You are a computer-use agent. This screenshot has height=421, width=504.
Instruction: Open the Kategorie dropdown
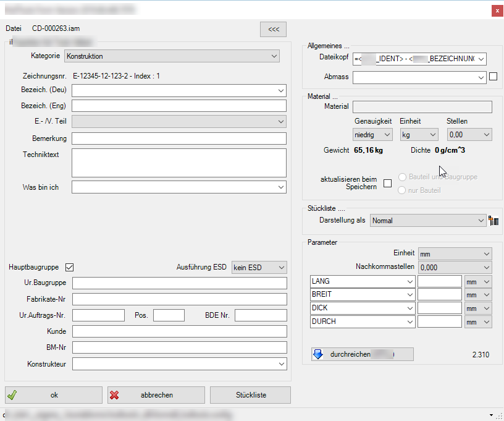point(172,56)
